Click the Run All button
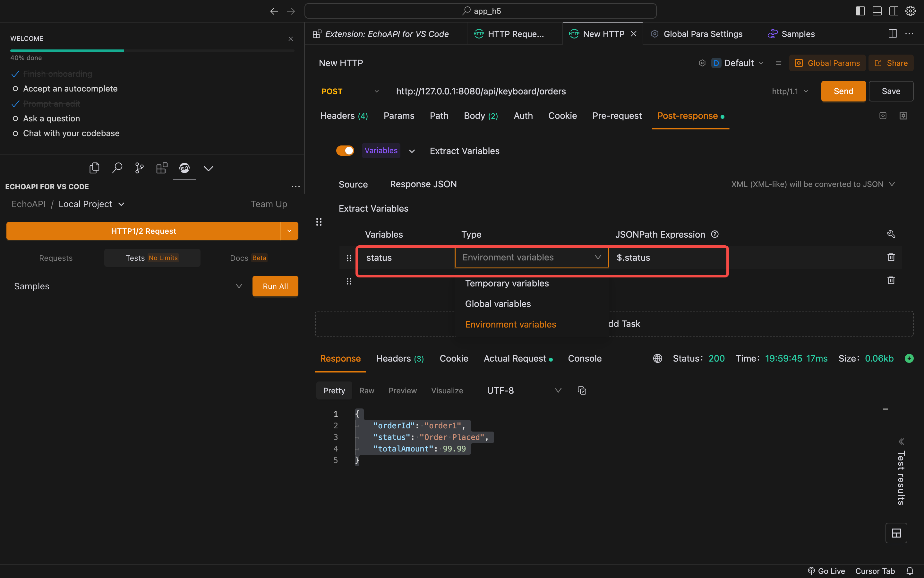The width and height of the screenshot is (924, 578). tap(275, 286)
